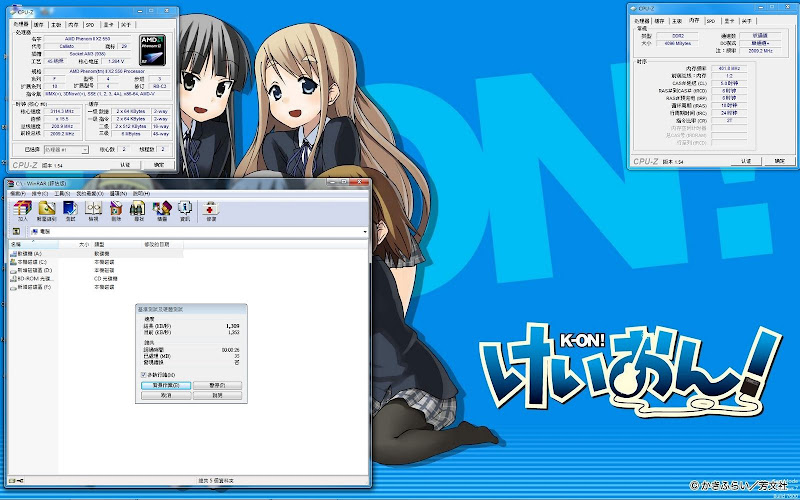800x500 pixels.
Task: Click the Extract To toolbar icon in WinRAR
Action: coord(47,211)
